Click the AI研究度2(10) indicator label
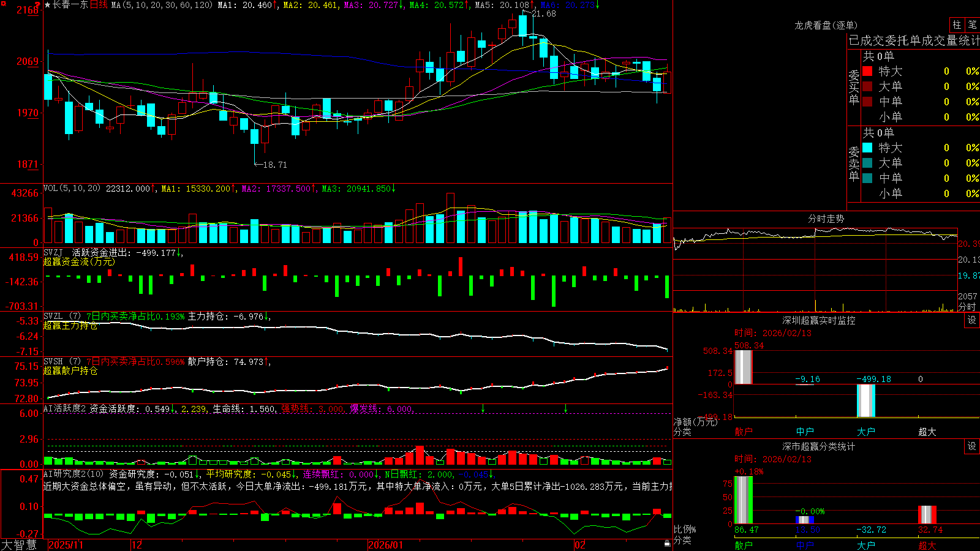The image size is (980, 551). pyautogui.click(x=73, y=474)
